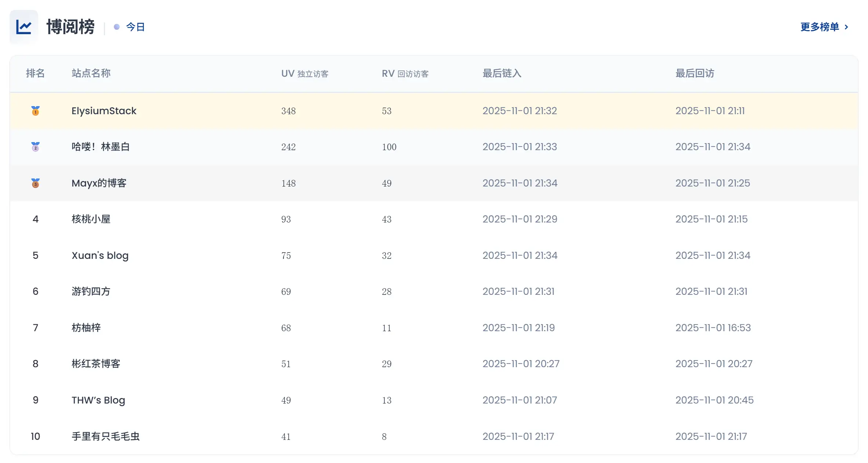Image resolution: width=868 pixels, height=463 pixels.
Task: Visit Mayx的博客 from the ranking
Action: click(x=99, y=183)
